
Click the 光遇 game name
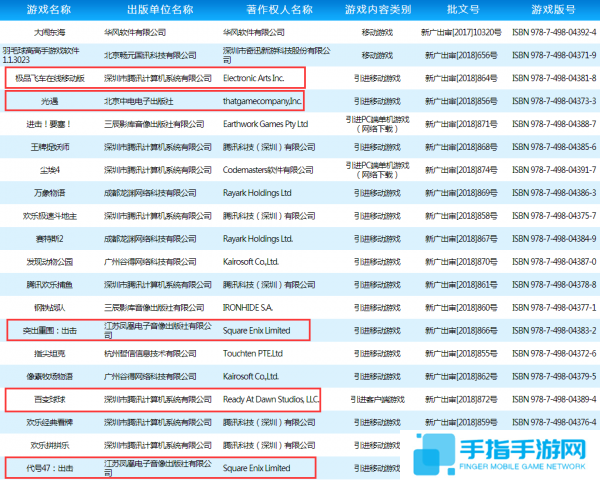[x=50, y=100]
